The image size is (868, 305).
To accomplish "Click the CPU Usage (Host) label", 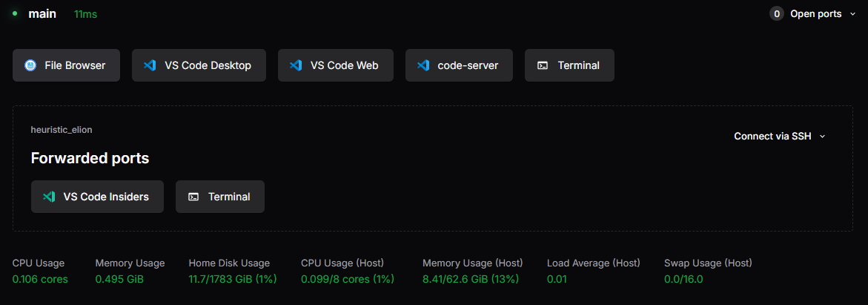I will (x=342, y=263).
